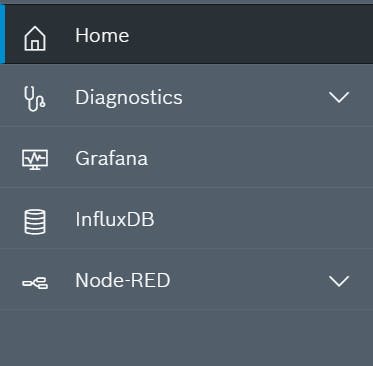Image resolution: width=373 pixels, height=366 pixels.
Task: Click the Diagnostics stethoscope icon
Action: pos(35,99)
